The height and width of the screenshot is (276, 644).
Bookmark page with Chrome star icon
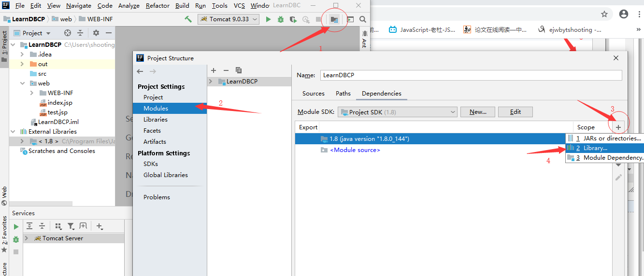click(x=604, y=14)
